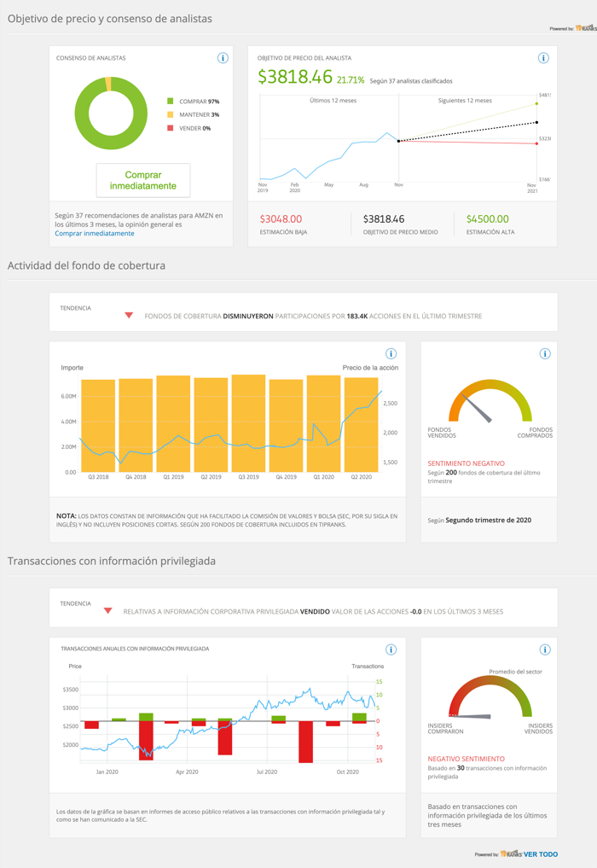Viewport: 597px width, 868px height.
Task: Select the Q2 2020 bar
Action: click(x=362, y=425)
